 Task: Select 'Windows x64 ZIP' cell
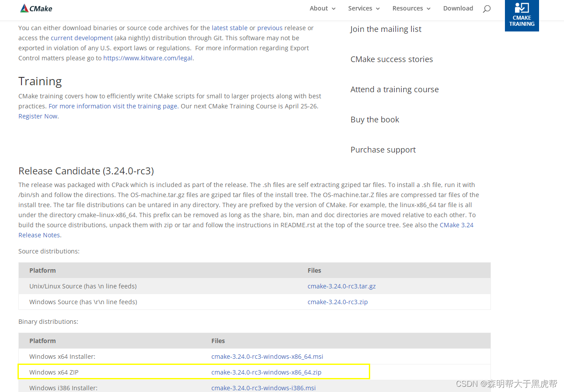tap(54, 372)
